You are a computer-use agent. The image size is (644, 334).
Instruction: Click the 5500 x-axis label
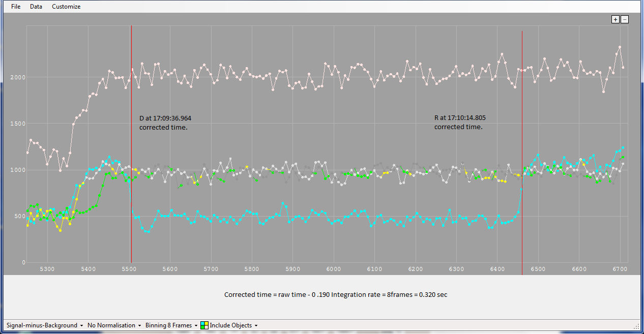[129, 268]
